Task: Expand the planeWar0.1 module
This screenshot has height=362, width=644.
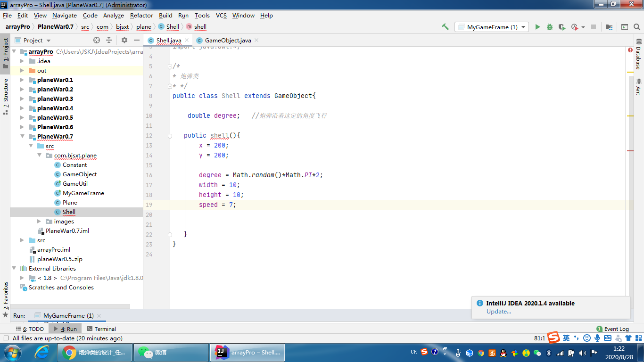Action: [22, 80]
